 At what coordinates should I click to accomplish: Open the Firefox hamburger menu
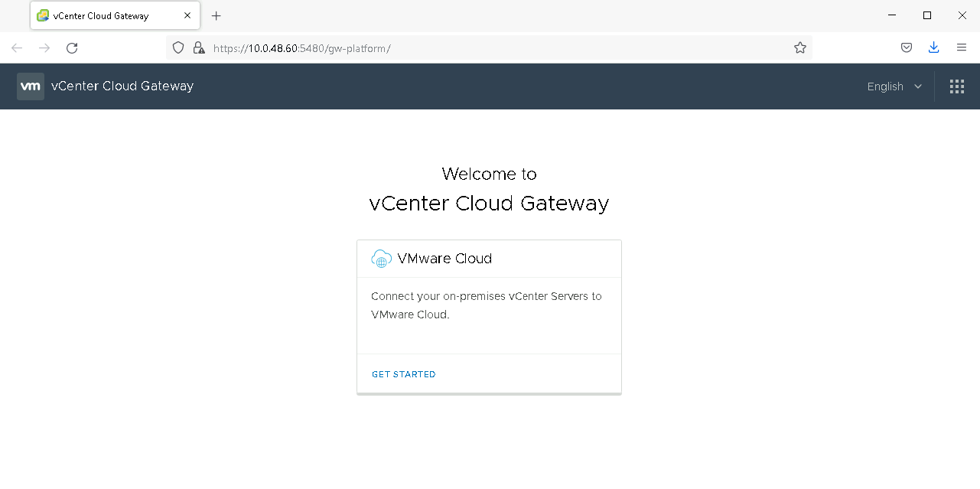pyautogui.click(x=962, y=48)
